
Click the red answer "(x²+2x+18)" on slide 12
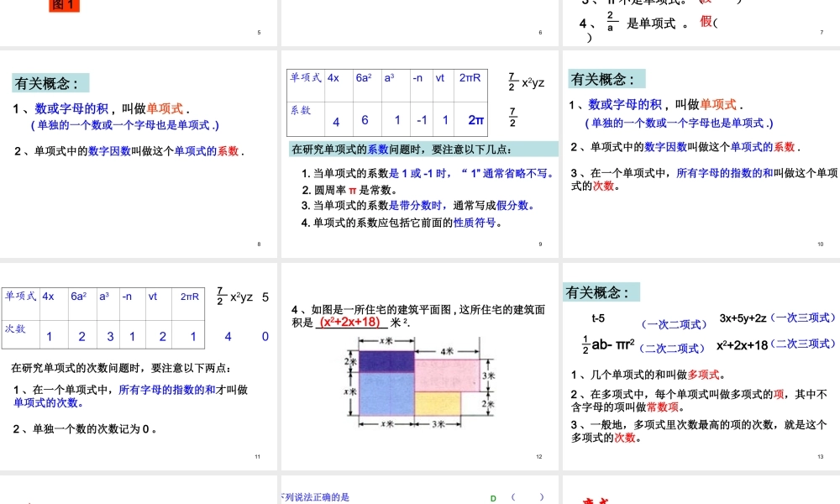pyautogui.click(x=349, y=322)
